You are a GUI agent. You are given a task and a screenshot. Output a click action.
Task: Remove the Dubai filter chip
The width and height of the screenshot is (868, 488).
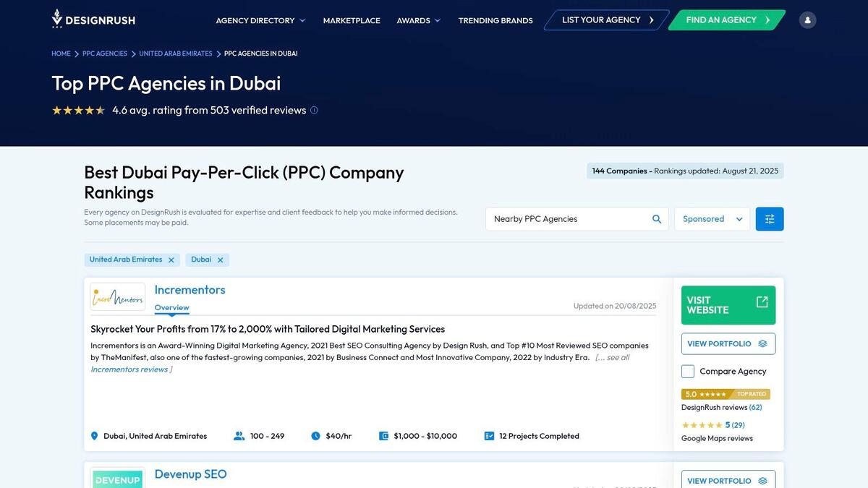pos(220,259)
